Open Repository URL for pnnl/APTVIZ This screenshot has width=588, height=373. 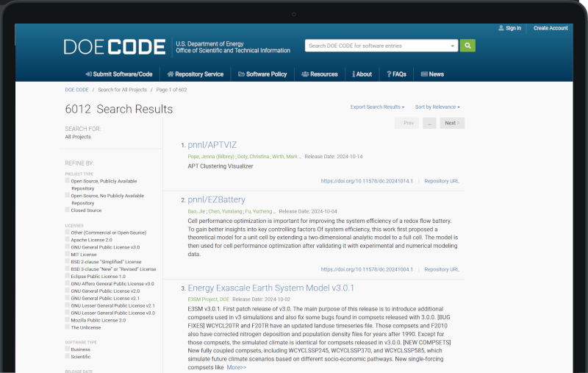pyautogui.click(x=442, y=181)
